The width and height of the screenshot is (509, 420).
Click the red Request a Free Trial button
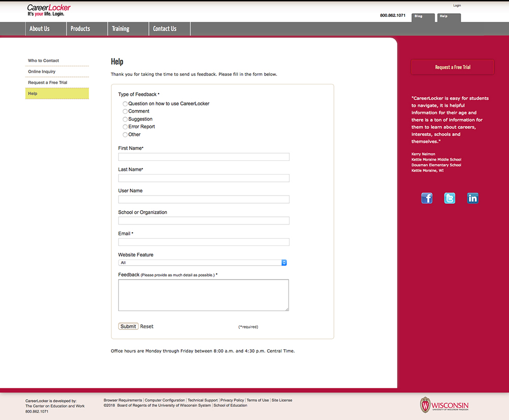[453, 67]
